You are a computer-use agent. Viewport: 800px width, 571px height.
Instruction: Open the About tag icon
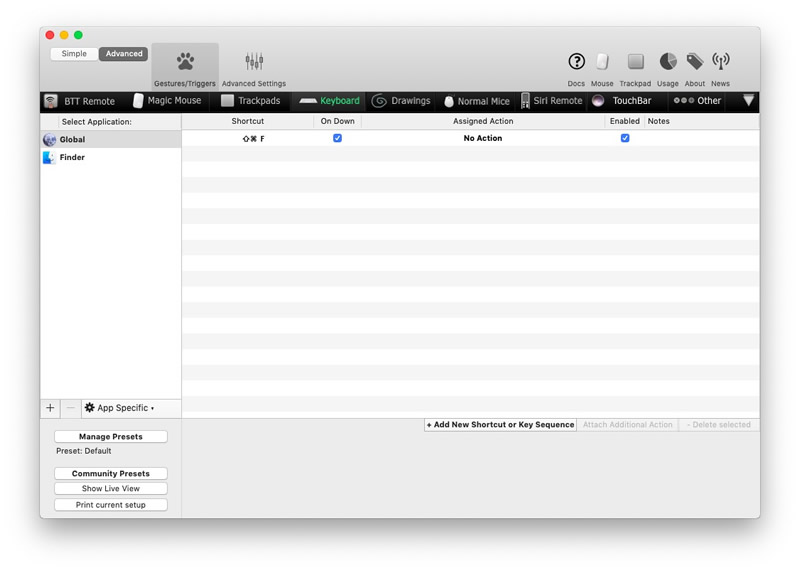tap(694, 62)
